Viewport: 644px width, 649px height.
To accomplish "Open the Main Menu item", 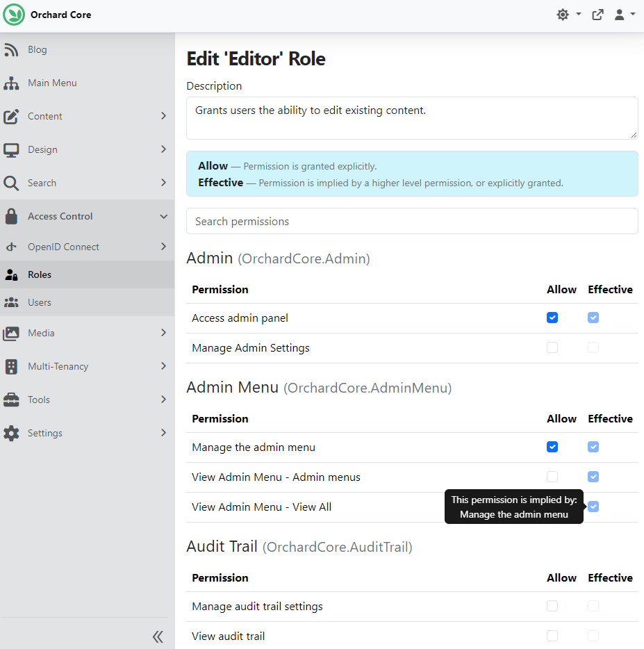I will tap(52, 83).
